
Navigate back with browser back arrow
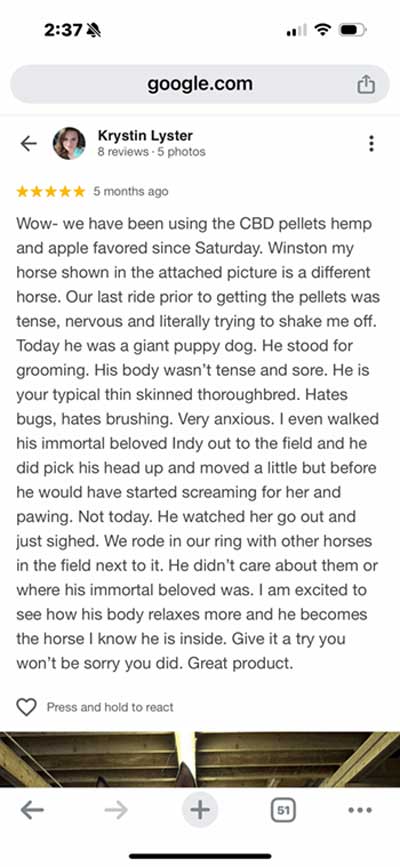[x=32, y=810]
